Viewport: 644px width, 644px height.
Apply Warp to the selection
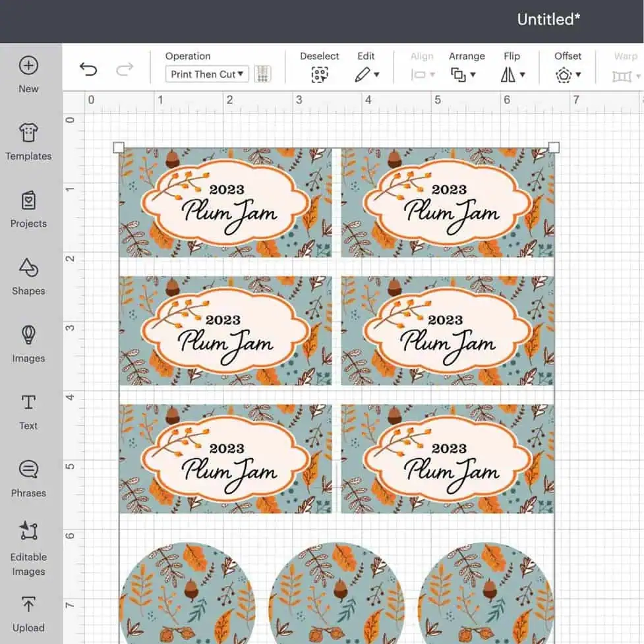pos(622,74)
